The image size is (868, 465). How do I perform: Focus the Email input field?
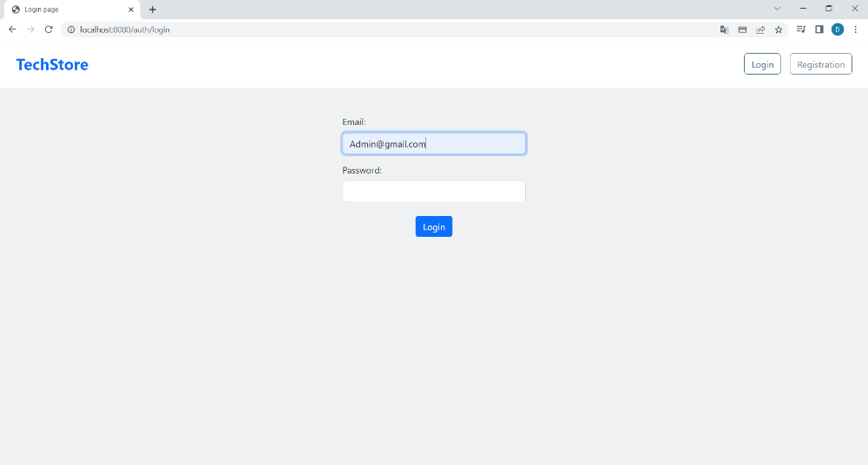pos(434,144)
